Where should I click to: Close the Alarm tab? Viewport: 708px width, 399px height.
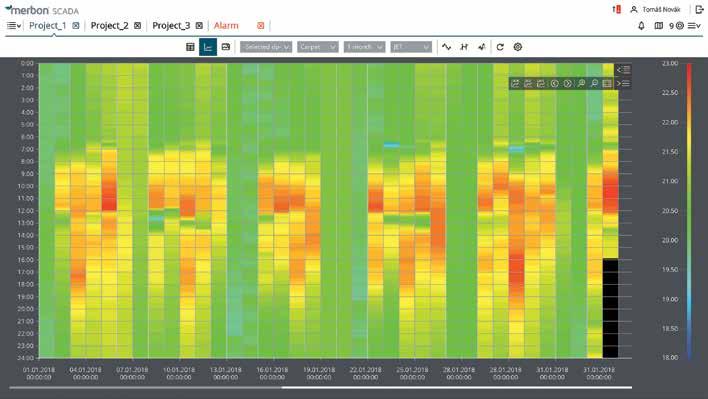(261, 26)
